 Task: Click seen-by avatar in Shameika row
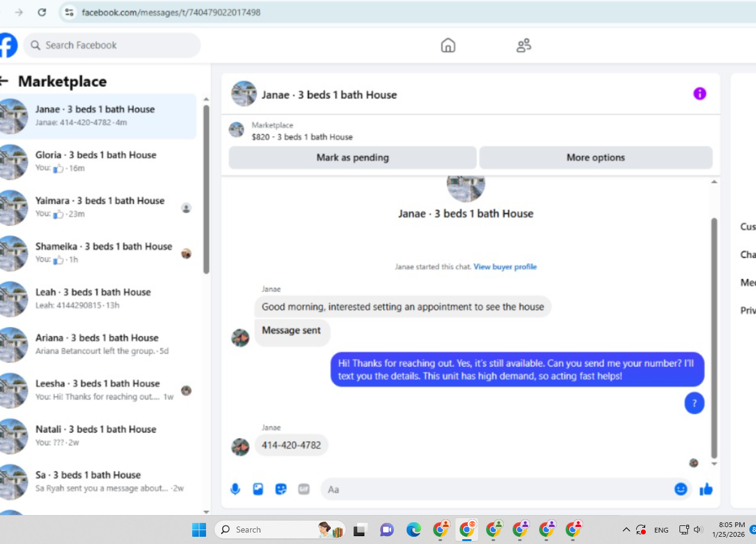click(x=186, y=254)
